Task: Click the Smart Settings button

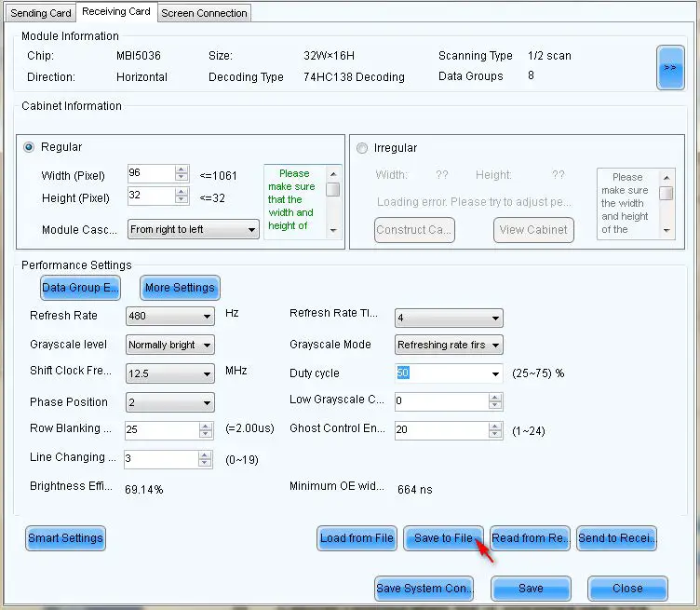Action: [65, 538]
